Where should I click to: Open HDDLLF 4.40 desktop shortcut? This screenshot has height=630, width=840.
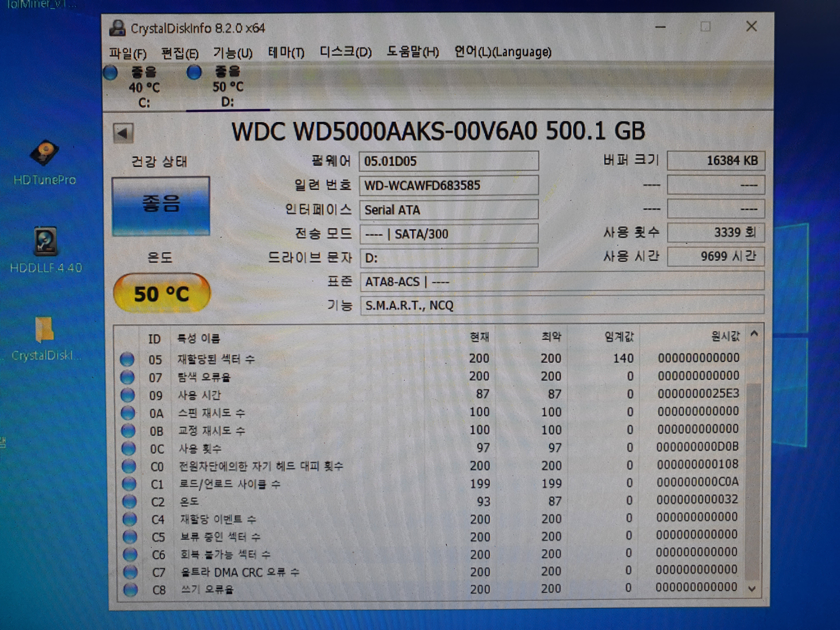[45, 241]
